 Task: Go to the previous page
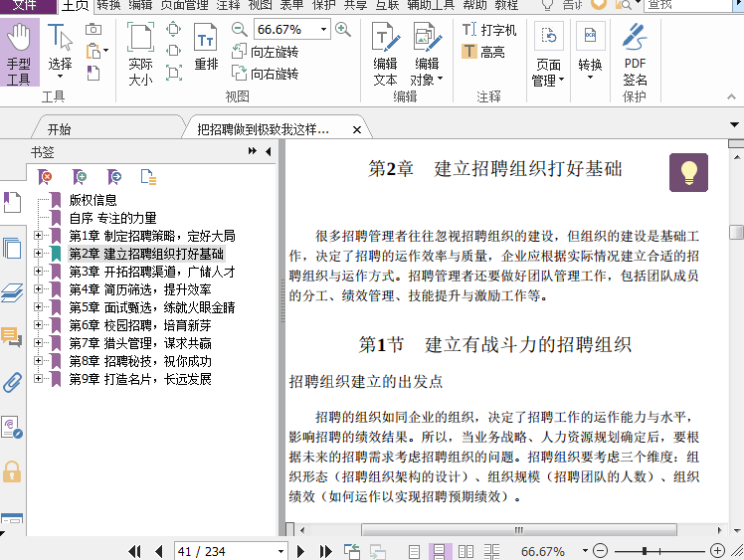pyautogui.click(x=159, y=551)
